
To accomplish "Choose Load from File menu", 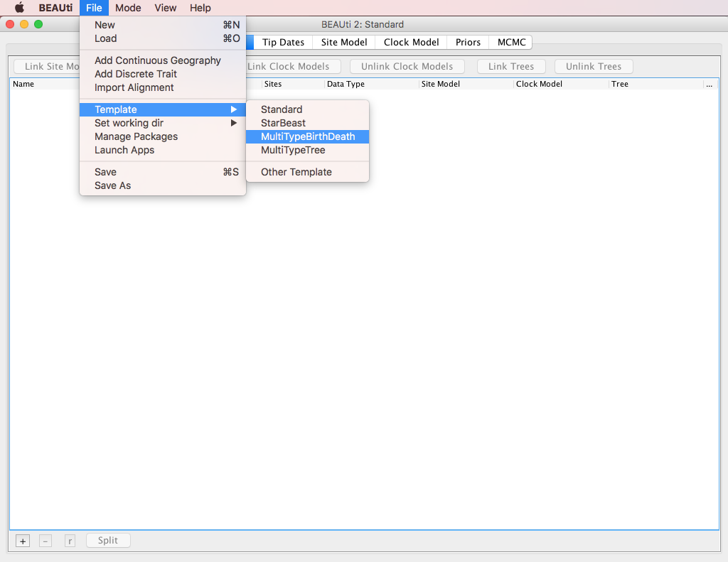I will 163,38.
